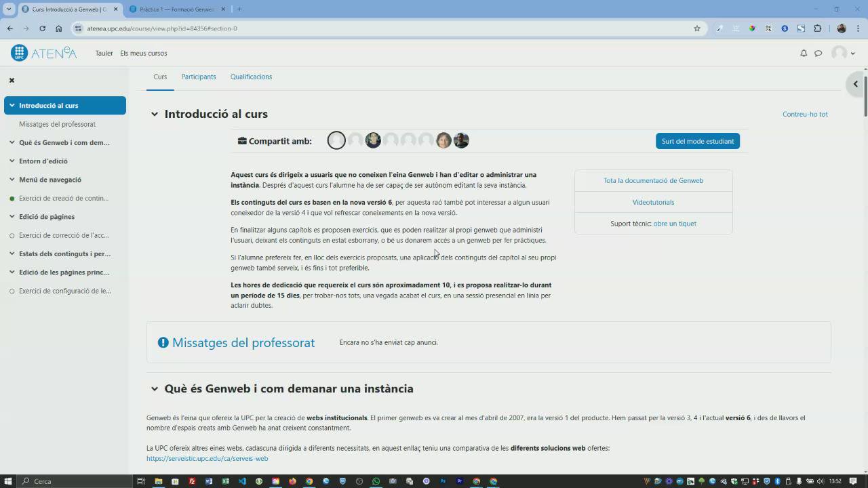
Task: Open Exercici de correcció de l'accessibilitat sidebar item
Action: [64, 235]
